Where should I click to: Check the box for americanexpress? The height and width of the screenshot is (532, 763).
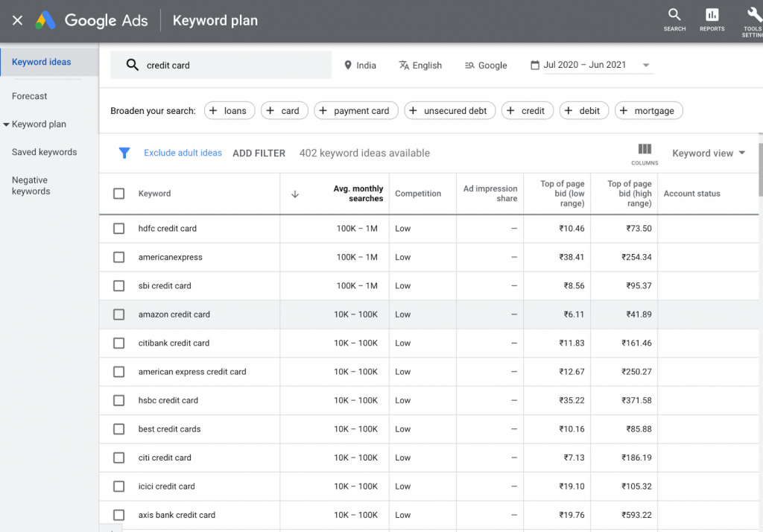(x=118, y=257)
